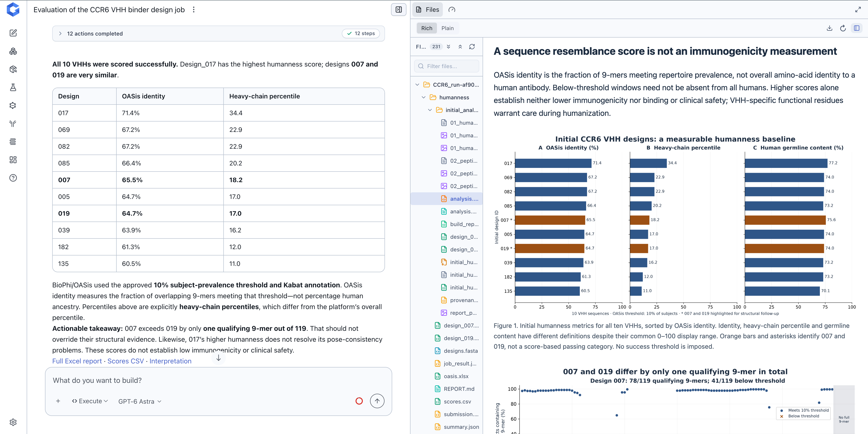This screenshot has height=434, width=868.
Task: Open the cubes/models sidebar icon
Action: coord(13,51)
